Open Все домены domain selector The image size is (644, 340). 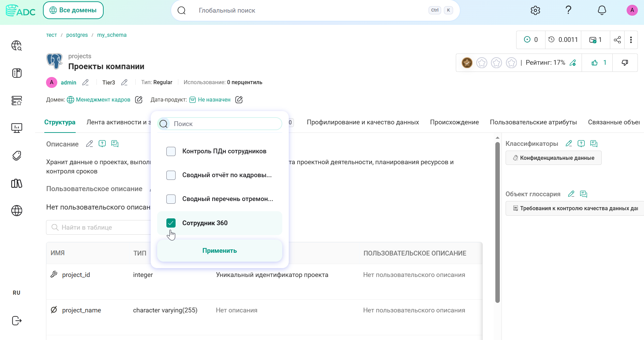[73, 10]
